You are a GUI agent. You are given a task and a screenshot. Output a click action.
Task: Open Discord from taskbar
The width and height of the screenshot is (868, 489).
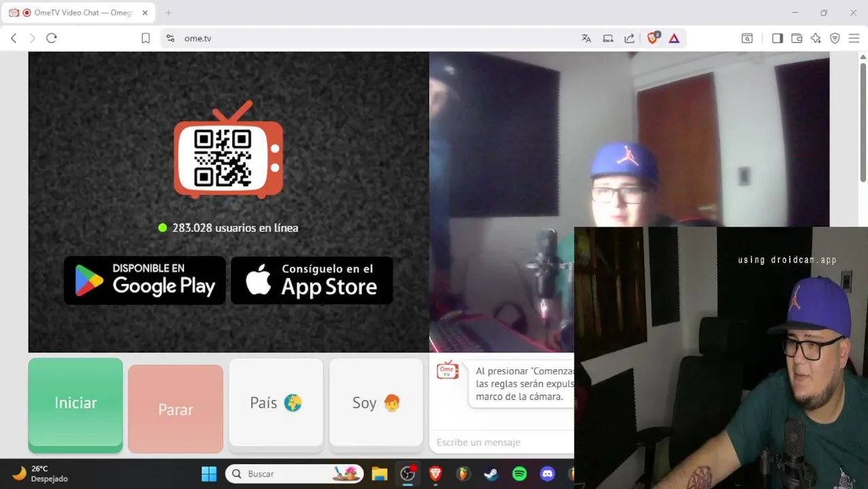547,473
